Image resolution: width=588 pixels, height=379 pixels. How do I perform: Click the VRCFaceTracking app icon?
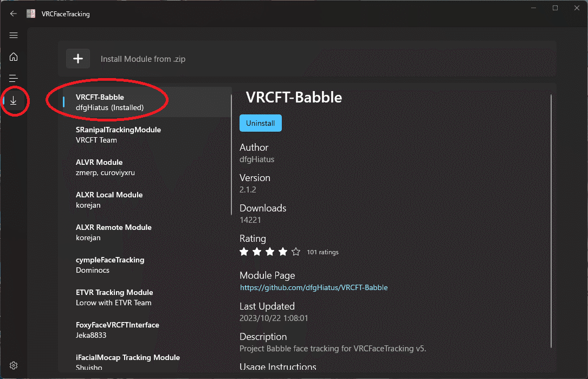pyautogui.click(x=31, y=14)
